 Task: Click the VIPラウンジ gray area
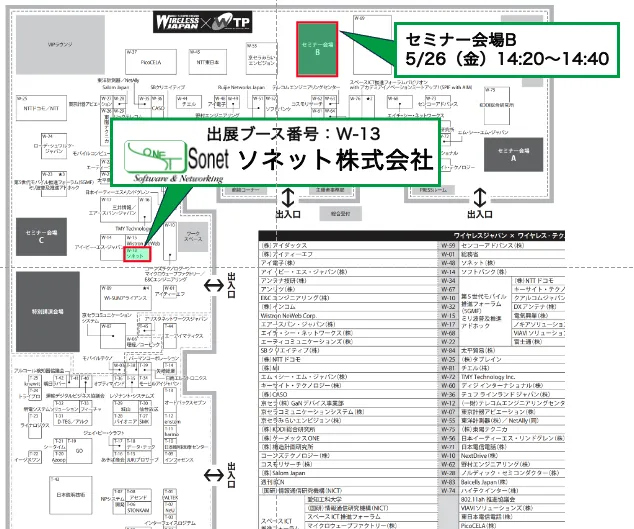60,44
